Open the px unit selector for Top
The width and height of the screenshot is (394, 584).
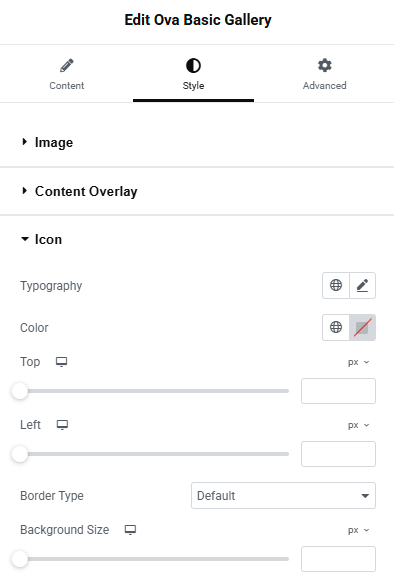tap(358, 362)
